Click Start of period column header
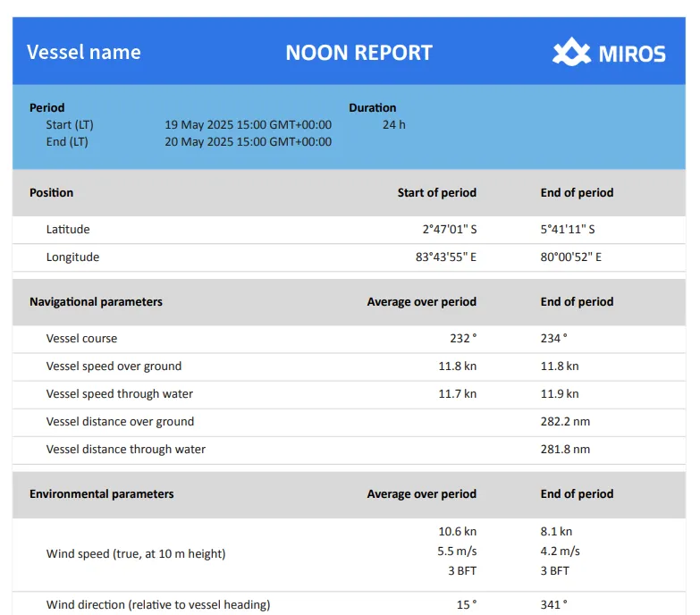Screen dimensions: 700x615 click(436, 192)
